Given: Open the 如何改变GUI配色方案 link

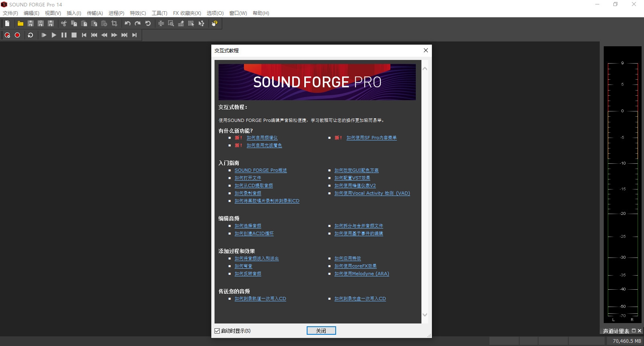Looking at the screenshot, I should pyautogui.click(x=357, y=170).
